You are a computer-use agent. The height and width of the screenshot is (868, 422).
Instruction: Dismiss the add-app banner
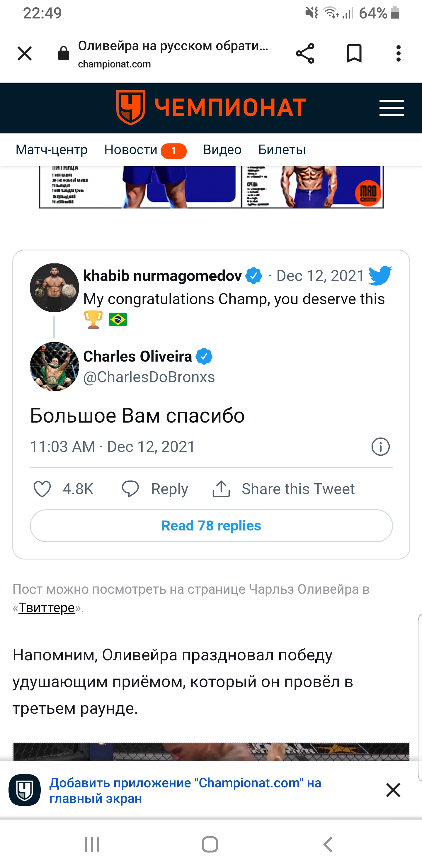(393, 790)
